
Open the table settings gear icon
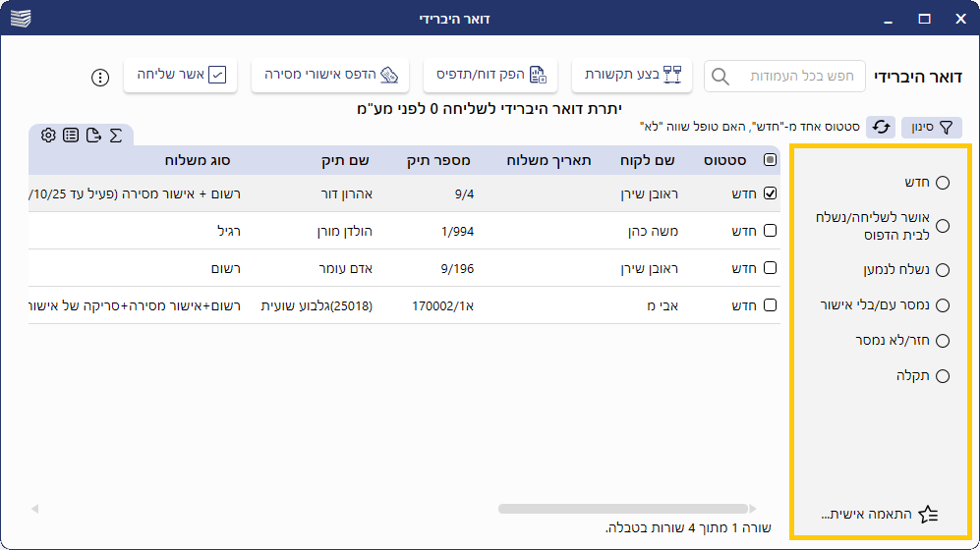point(48,136)
